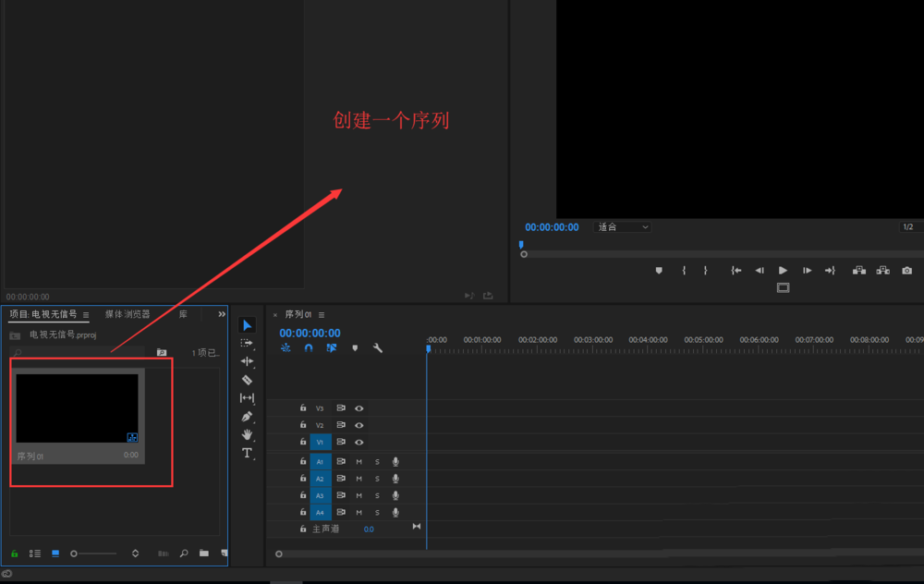
Task: Select the 序列01 thumbnail in the project panel
Action: pos(78,407)
